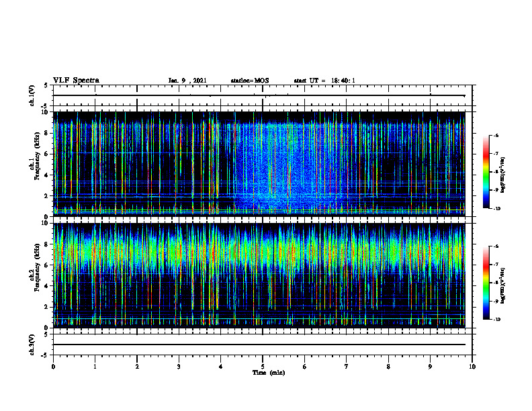Click the ch.3 voltage waveform trace
Image resolution: width=532 pixels, height=411 pixels.
259,345
